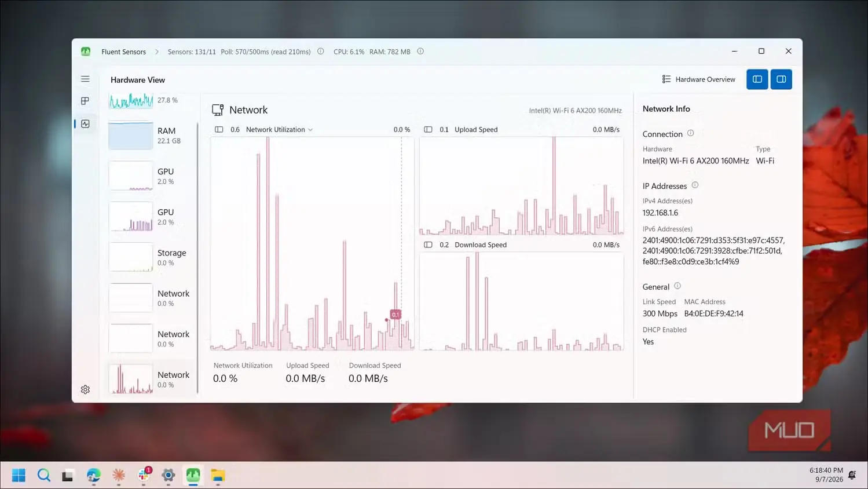Click the Hardware View heading
Screen dimensions: 868x489
pos(138,80)
